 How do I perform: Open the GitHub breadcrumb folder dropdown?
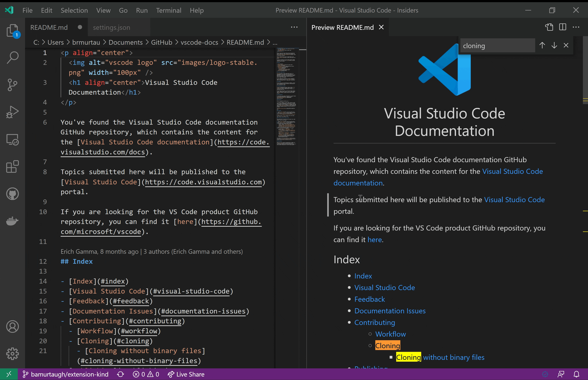click(x=162, y=43)
